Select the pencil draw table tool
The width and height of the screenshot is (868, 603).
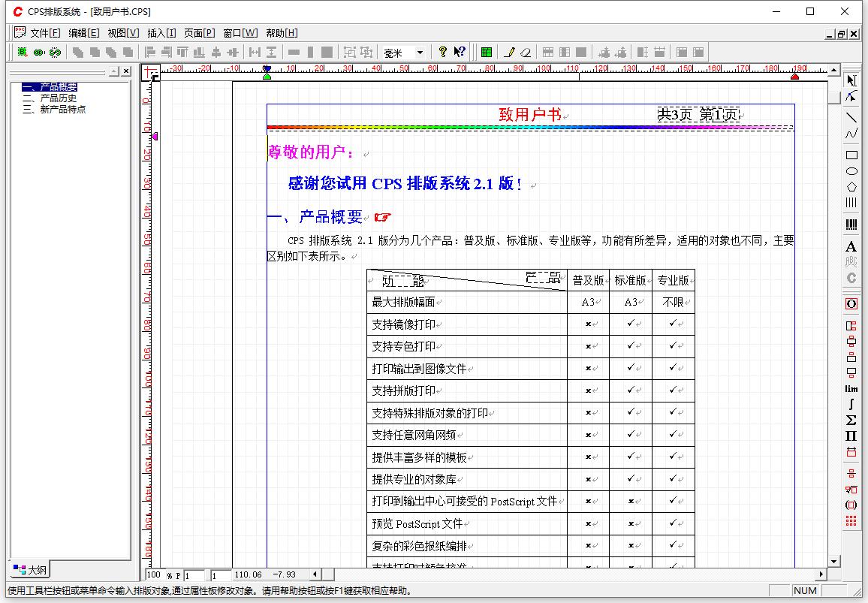[x=509, y=53]
